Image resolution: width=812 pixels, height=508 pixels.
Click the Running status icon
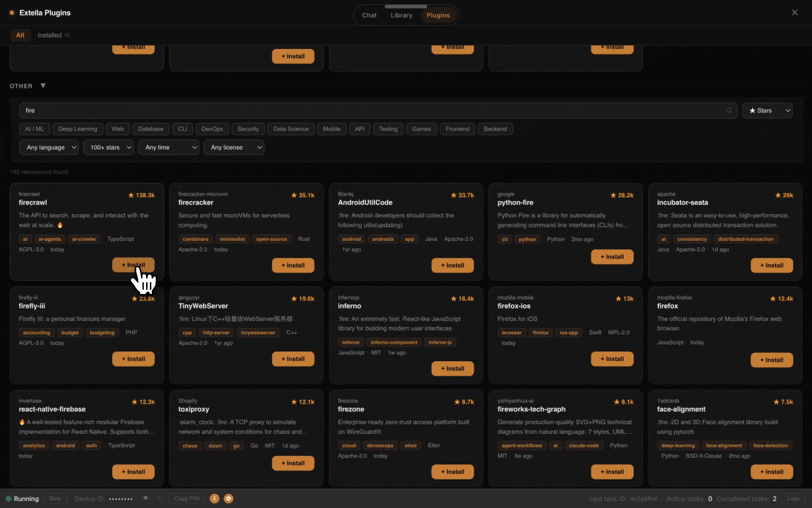pos(8,499)
